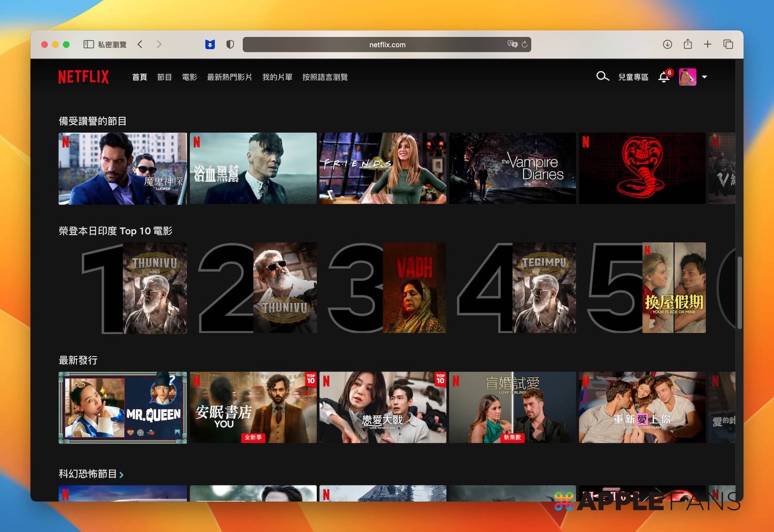The height and width of the screenshot is (532, 774).
Task: Click the 最新發行 row title
Action: point(78,360)
